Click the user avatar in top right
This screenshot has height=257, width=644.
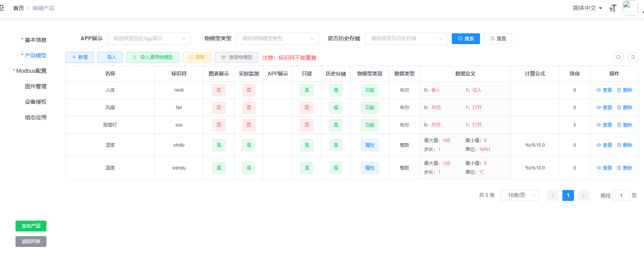tap(630, 8)
